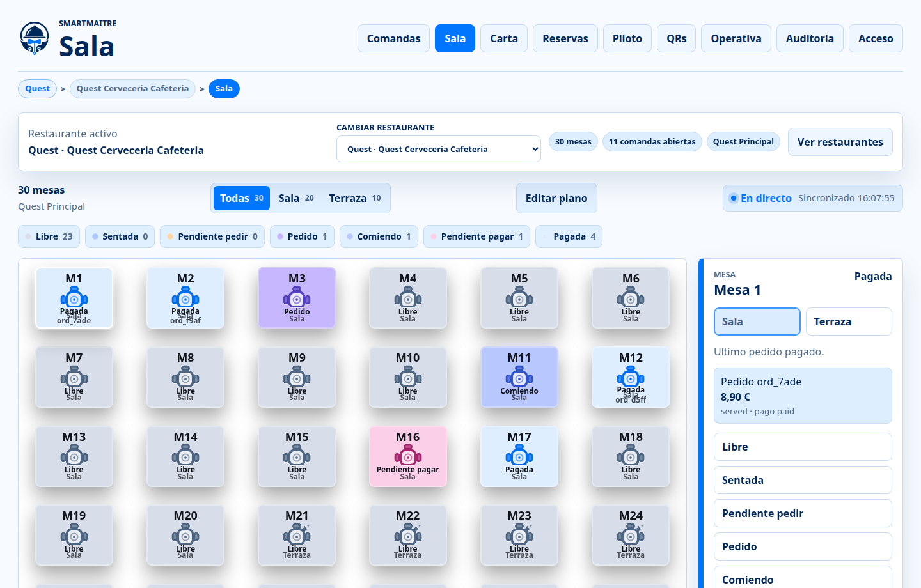The width and height of the screenshot is (921, 588).
Task: Select the pink M16 Pendiente pagar table
Action: pos(408,456)
